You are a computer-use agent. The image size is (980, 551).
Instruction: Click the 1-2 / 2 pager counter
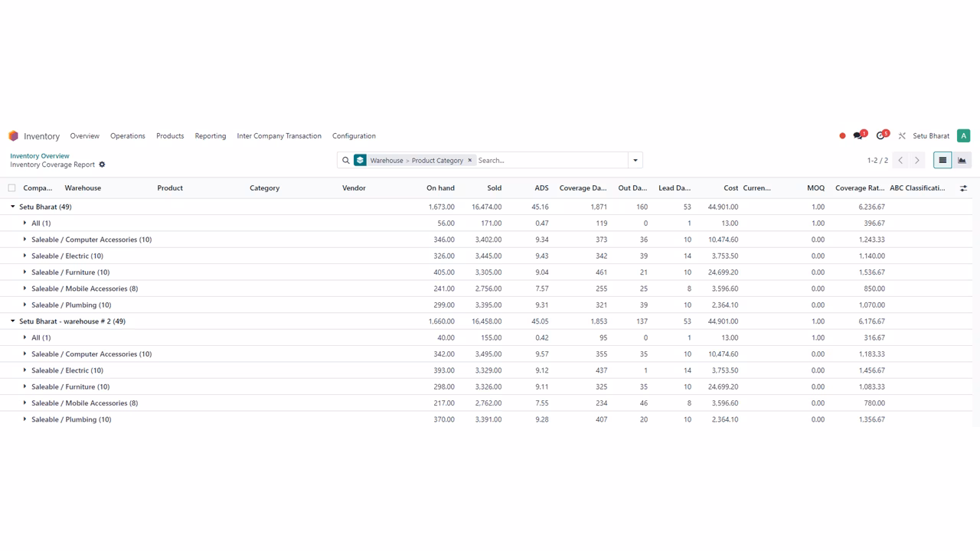pyautogui.click(x=877, y=161)
